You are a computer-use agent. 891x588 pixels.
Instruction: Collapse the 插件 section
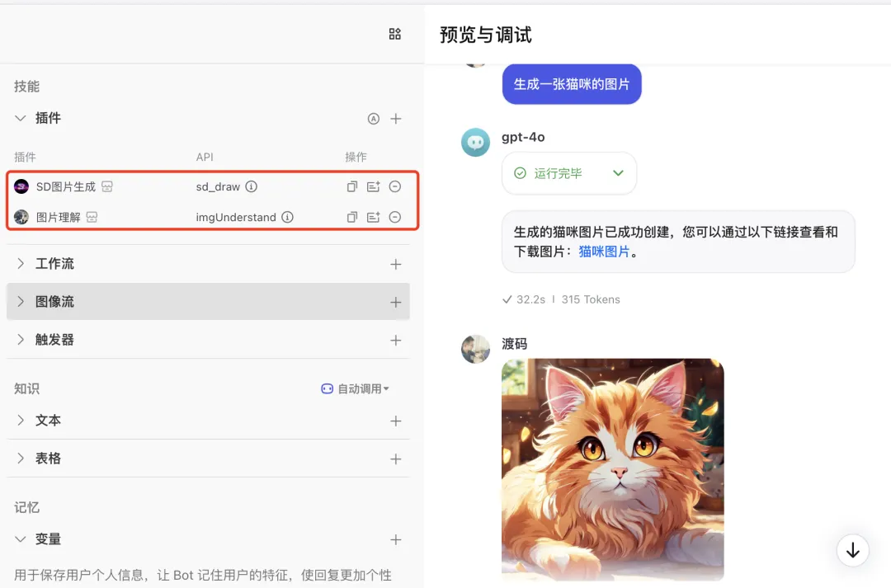point(20,118)
